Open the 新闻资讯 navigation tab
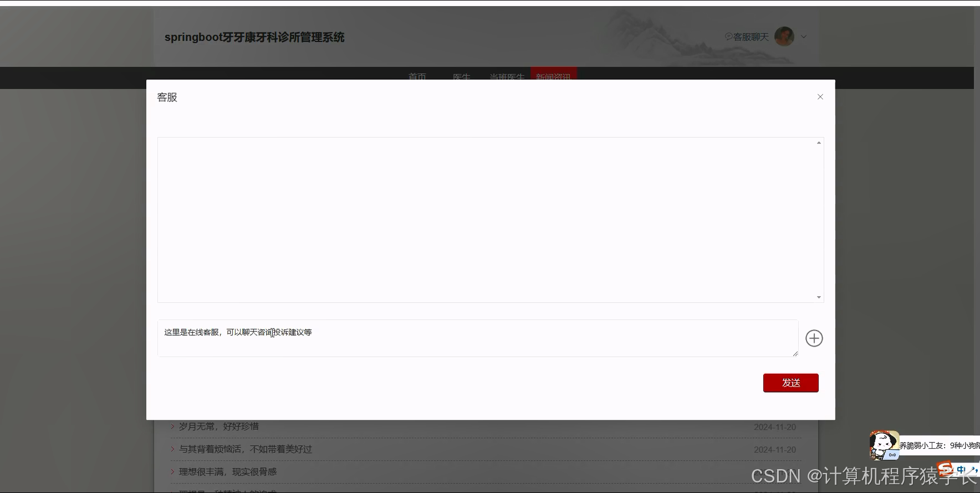The width and height of the screenshot is (980, 493). 553,74
